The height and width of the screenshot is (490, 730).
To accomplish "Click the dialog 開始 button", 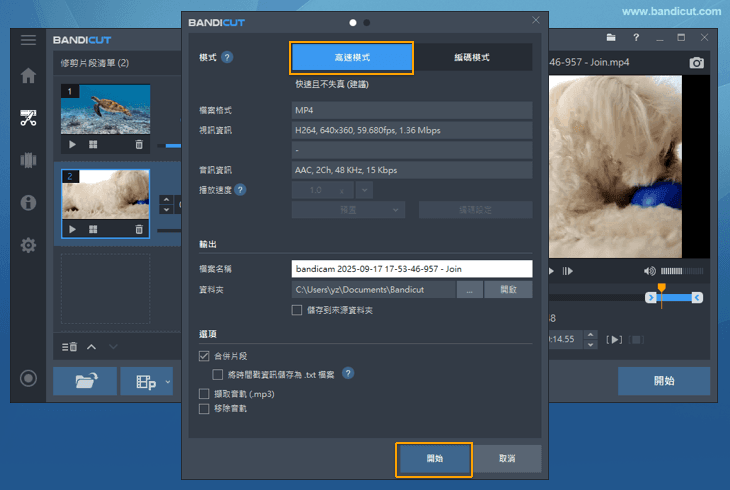I will [x=434, y=459].
